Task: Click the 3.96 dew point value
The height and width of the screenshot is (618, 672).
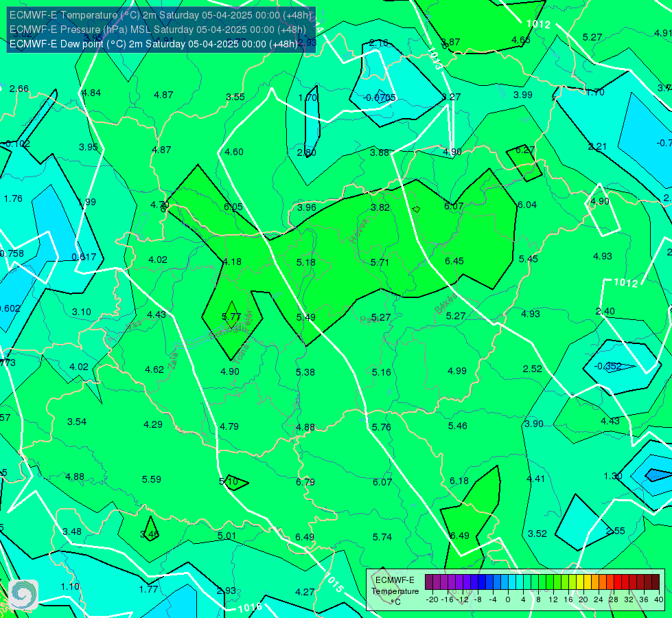Action: (x=307, y=207)
